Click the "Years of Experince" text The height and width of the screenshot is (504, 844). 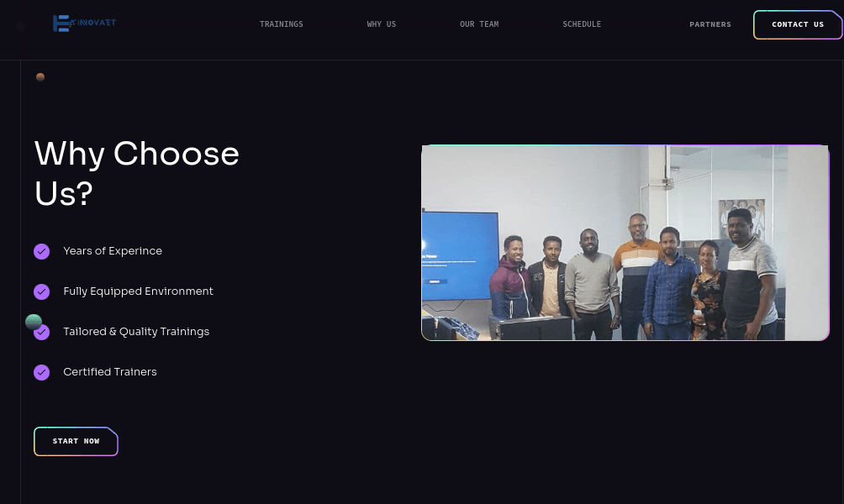113,251
